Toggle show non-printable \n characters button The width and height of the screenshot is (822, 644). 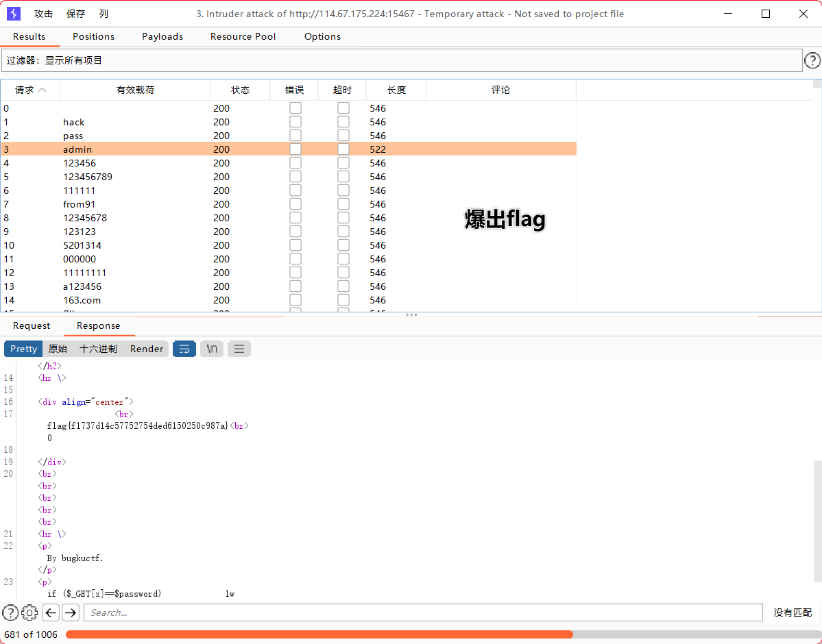point(212,349)
